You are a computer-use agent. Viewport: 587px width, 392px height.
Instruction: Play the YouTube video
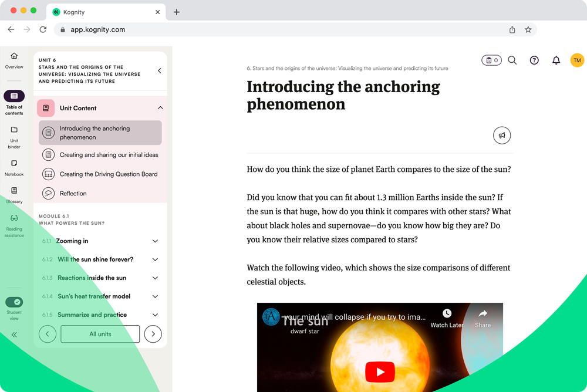pos(380,372)
